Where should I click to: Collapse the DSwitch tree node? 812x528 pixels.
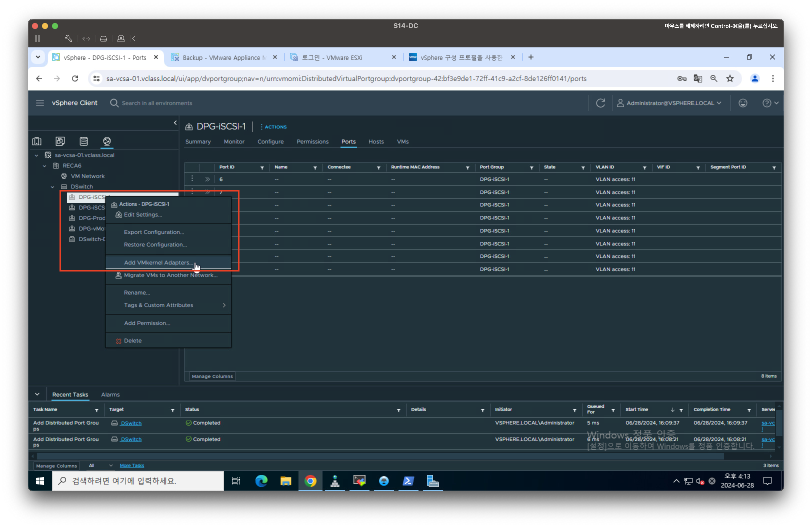pyautogui.click(x=52, y=186)
